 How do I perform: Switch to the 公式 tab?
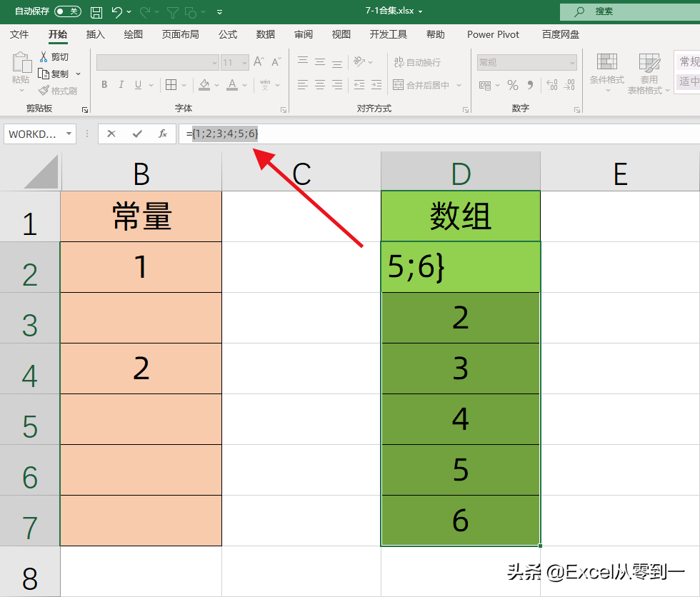pyautogui.click(x=228, y=34)
